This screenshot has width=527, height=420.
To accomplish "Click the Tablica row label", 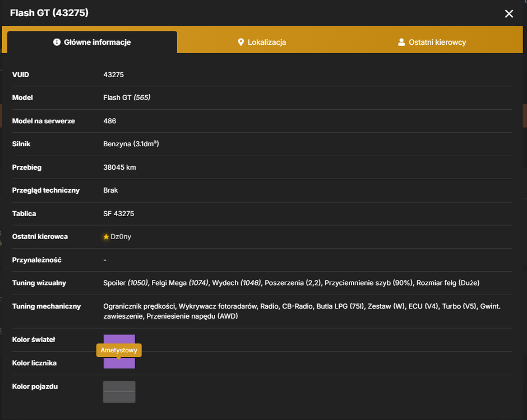I will pyautogui.click(x=24, y=213).
